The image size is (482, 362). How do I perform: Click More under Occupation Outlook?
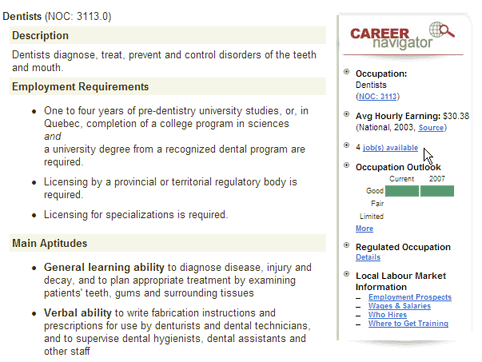(364, 229)
